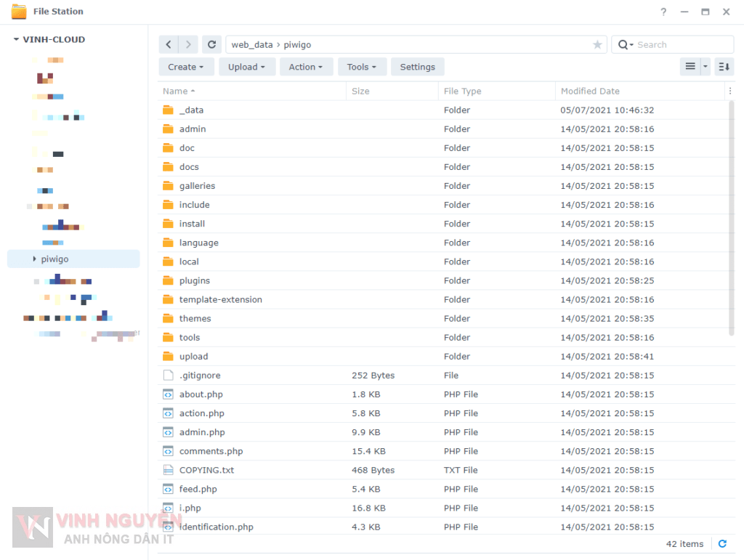The height and width of the screenshot is (560, 744).
Task: Click the refresh icon in the toolbar
Action: point(211,44)
